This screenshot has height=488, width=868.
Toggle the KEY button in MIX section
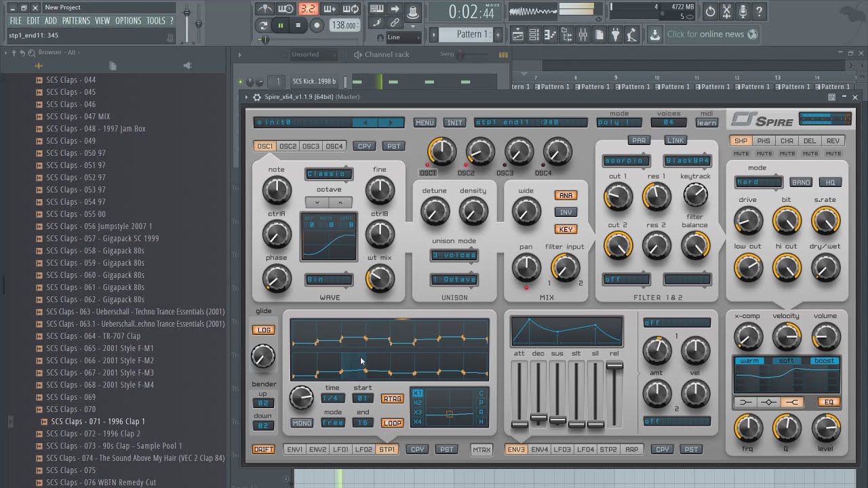pyautogui.click(x=566, y=229)
